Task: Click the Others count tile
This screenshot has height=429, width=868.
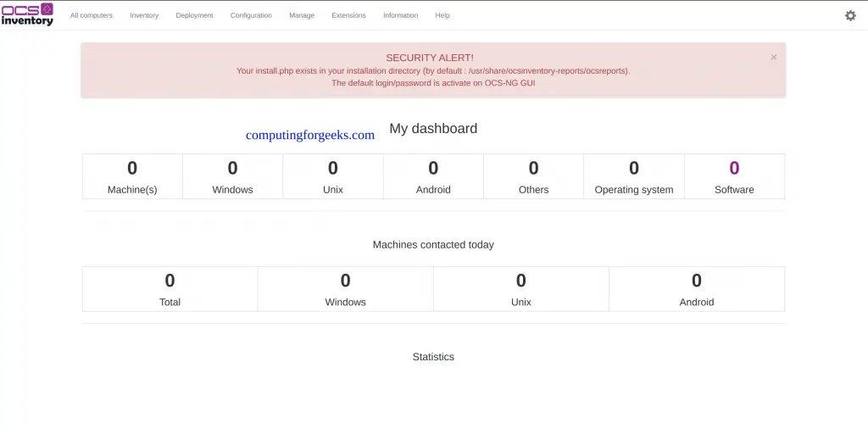Action: (534, 176)
